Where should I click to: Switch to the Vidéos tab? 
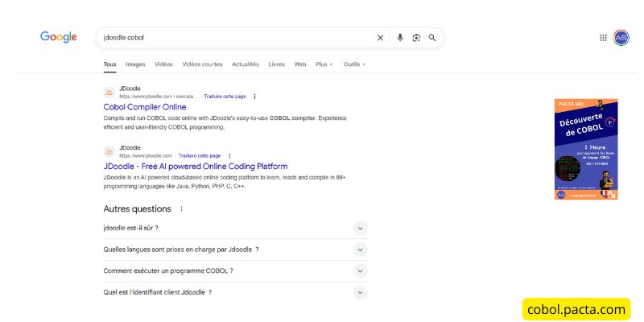pyautogui.click(x=163, y=64)
